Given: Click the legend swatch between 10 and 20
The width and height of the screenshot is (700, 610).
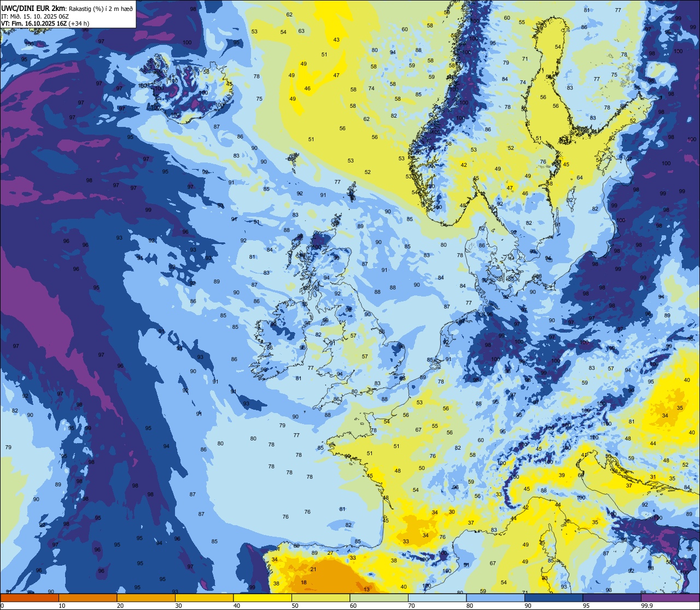Looking at the screenshot, I should (x=87, y=598).
